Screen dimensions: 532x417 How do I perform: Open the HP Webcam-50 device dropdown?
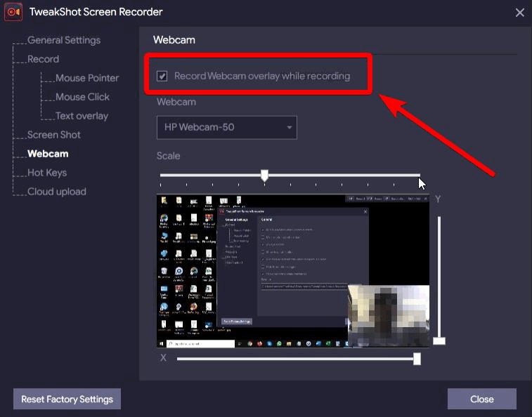[226, 128]
